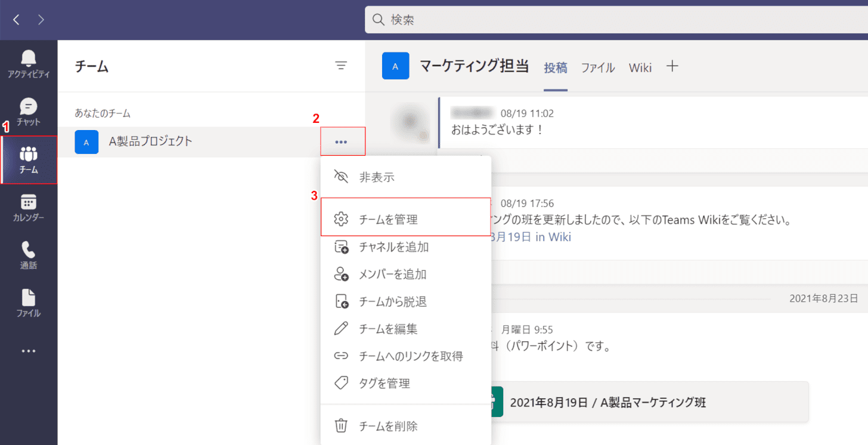Click the trash icon beside チームを削除
Image resolution: width=868 pixels, height=445 pixels.
click(341, 426)
